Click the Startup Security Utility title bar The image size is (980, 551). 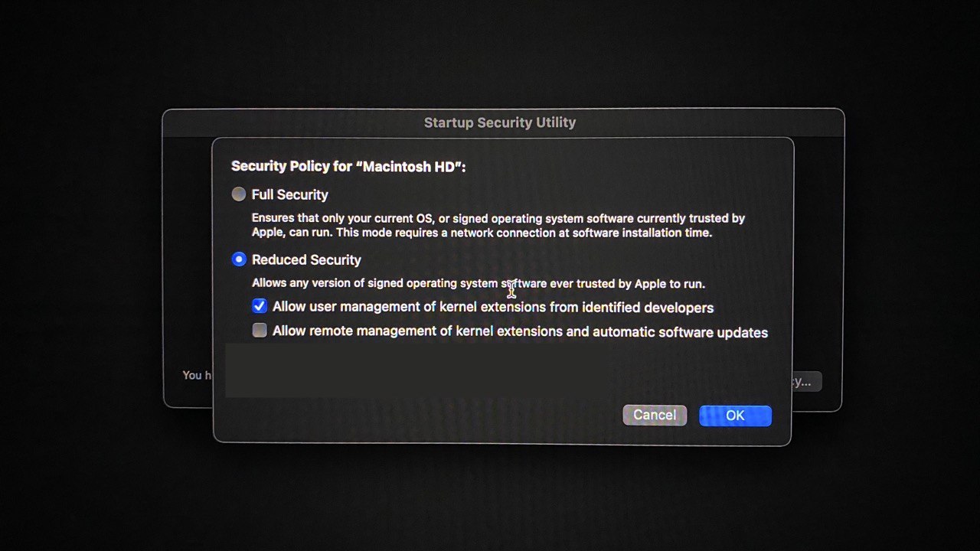tap(500, 122)
